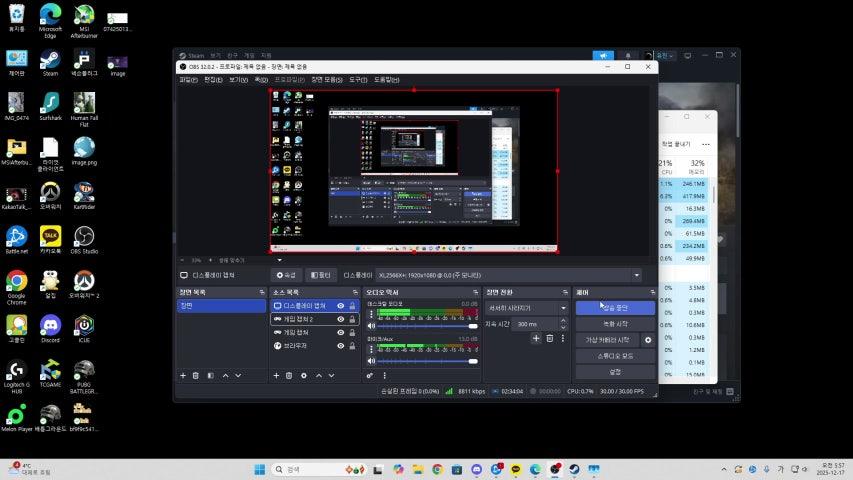Image resolution: width=853 pixels, height=480 pixels.
Task: Mute desktop audio via the speaker icon
Action: 371,325
